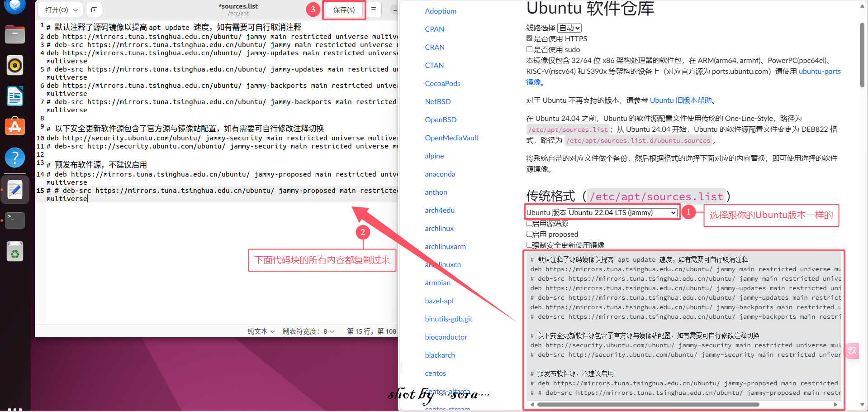Open the archlinux mirror link
The width and height of the screenshot is (868, 412).
coord(439,228)
